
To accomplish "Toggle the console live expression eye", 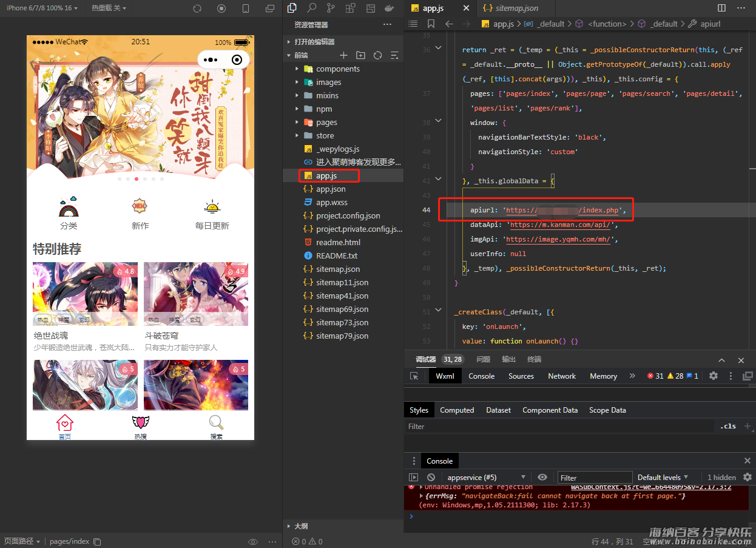I will click(x=542, y=478).
